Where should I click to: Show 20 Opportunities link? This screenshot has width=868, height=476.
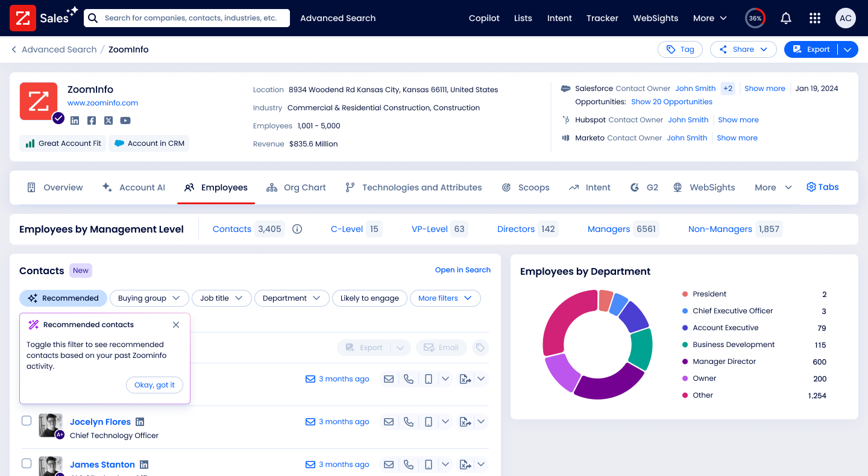coord(671,102)
